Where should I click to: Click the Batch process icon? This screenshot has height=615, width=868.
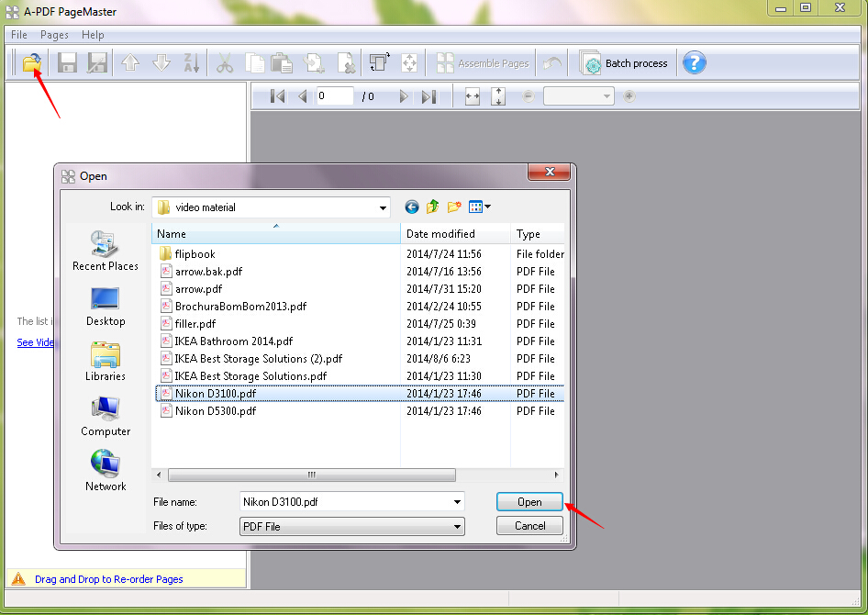(624, 62)
